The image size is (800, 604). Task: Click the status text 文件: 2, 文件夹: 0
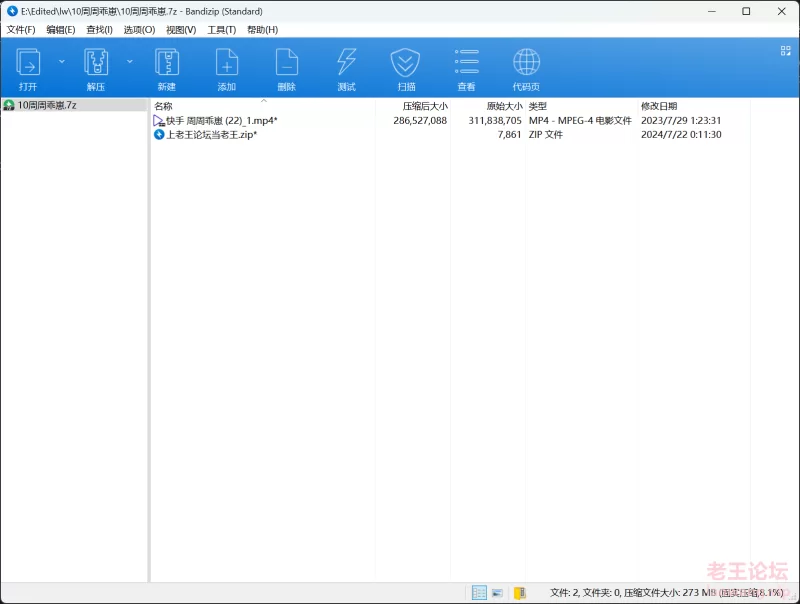tap(584, 593)
